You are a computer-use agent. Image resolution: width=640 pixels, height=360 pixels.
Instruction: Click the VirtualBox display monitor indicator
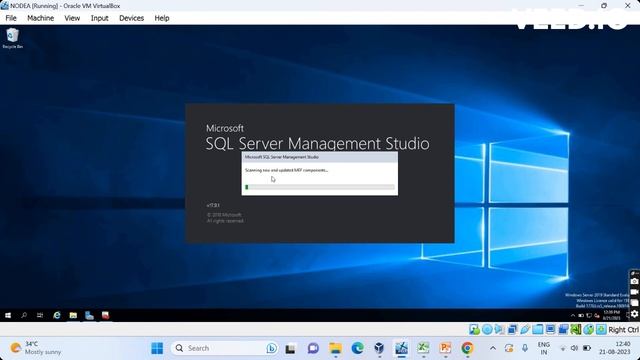(x=550, y=329)
